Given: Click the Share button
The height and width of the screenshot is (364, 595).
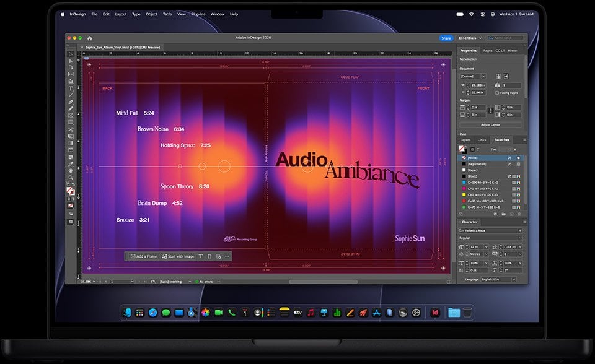Looking at the screenshot, I should tap(446, 38).
